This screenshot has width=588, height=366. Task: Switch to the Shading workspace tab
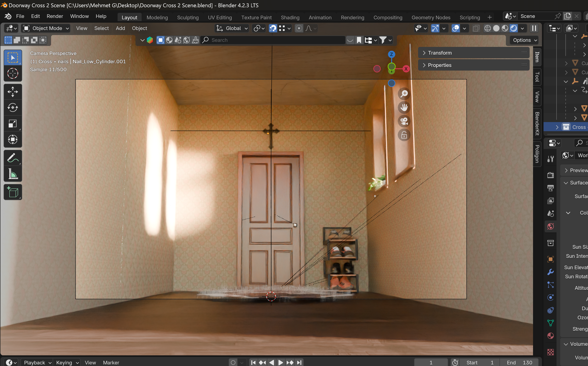pos(290,17)
